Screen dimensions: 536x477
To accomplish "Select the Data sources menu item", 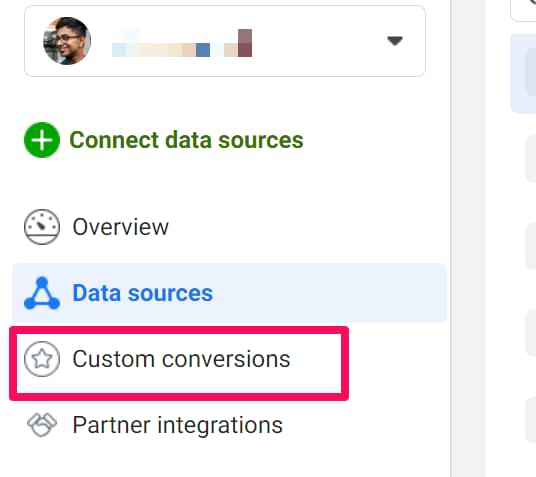I will click(x=229, y=293).
